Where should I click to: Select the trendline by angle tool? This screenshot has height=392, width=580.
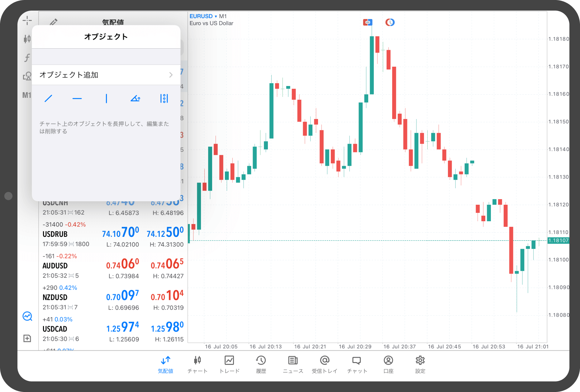135,98
